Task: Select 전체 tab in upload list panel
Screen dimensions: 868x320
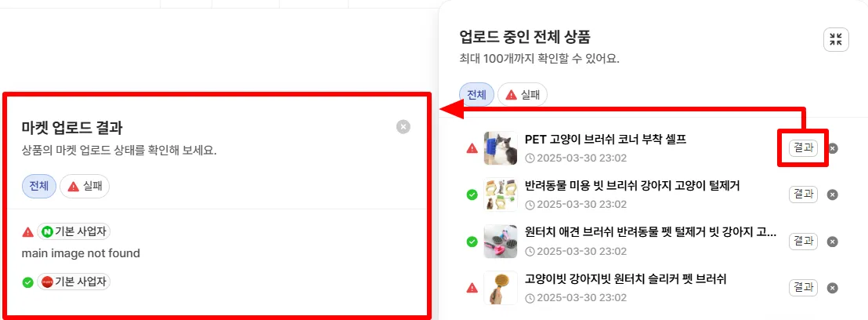Action: [476, 95]
